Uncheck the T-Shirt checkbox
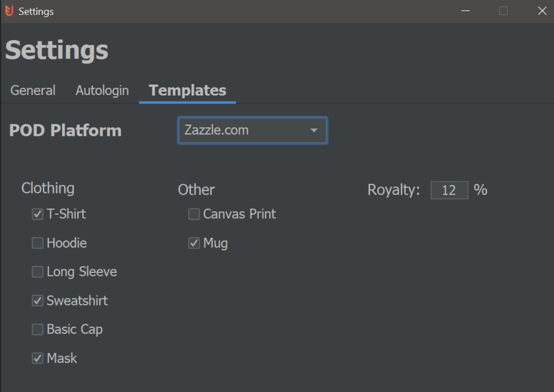This screenshot has width=554, height=392. point(38,214)
